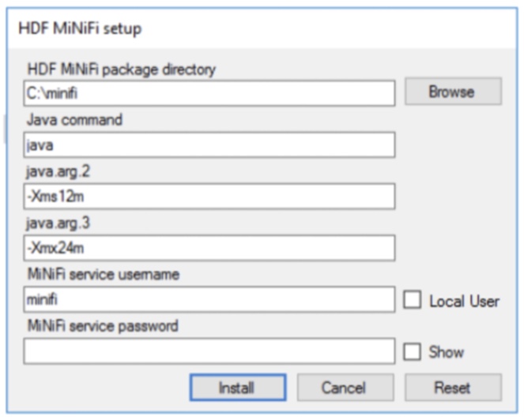Focus the HDF MiNiFi package directory field
Screen dimensions: 524x420
(x=209, y=94)
